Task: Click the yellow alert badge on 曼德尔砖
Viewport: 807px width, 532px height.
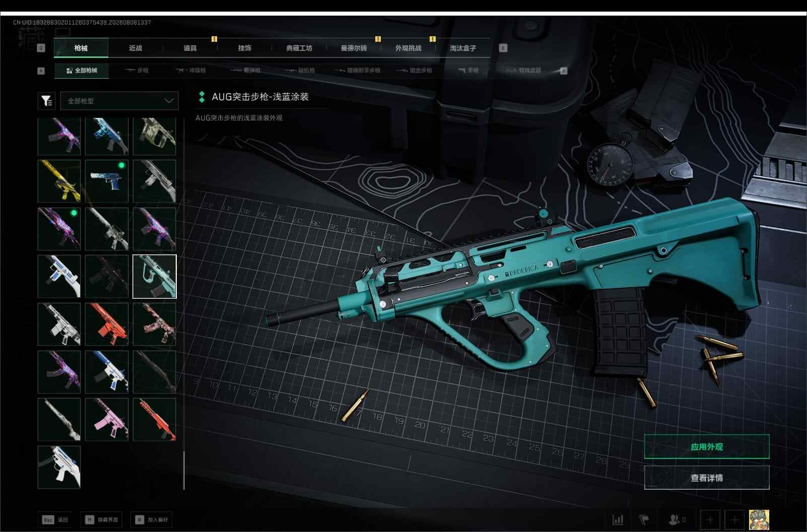Action: (x=378, y=39)
